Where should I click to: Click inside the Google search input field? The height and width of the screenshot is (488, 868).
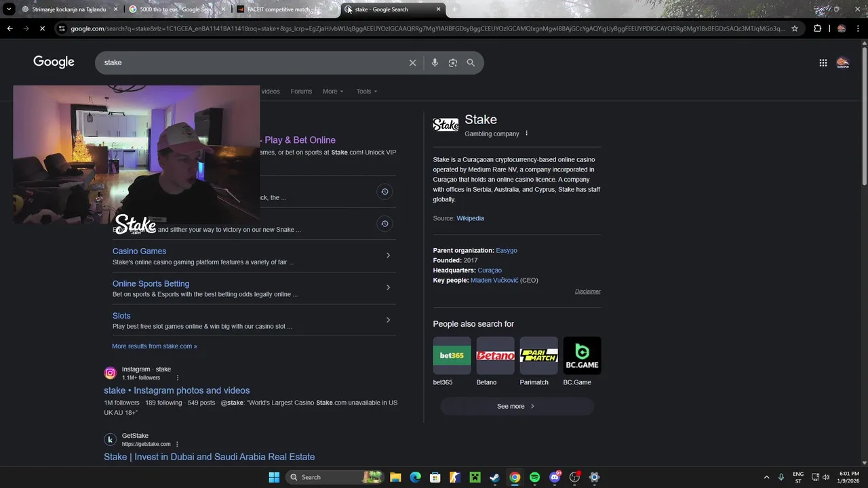[251, 62]
